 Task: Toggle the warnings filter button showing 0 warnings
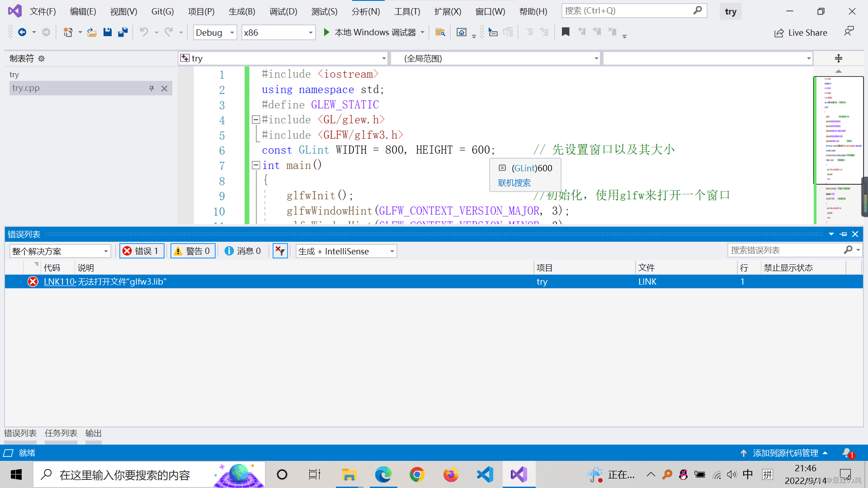pyautogui.click(x=192, y=251)
